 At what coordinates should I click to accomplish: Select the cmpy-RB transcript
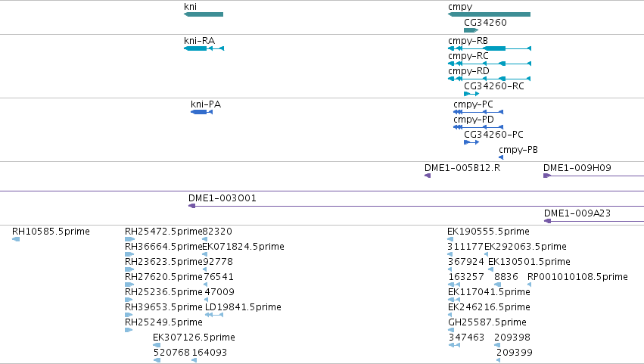coord(489,48)
